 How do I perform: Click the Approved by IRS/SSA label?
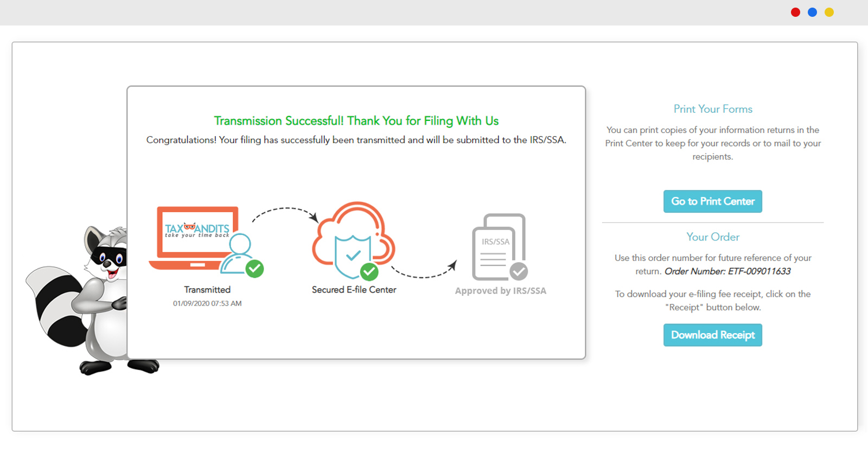point(500,291)
